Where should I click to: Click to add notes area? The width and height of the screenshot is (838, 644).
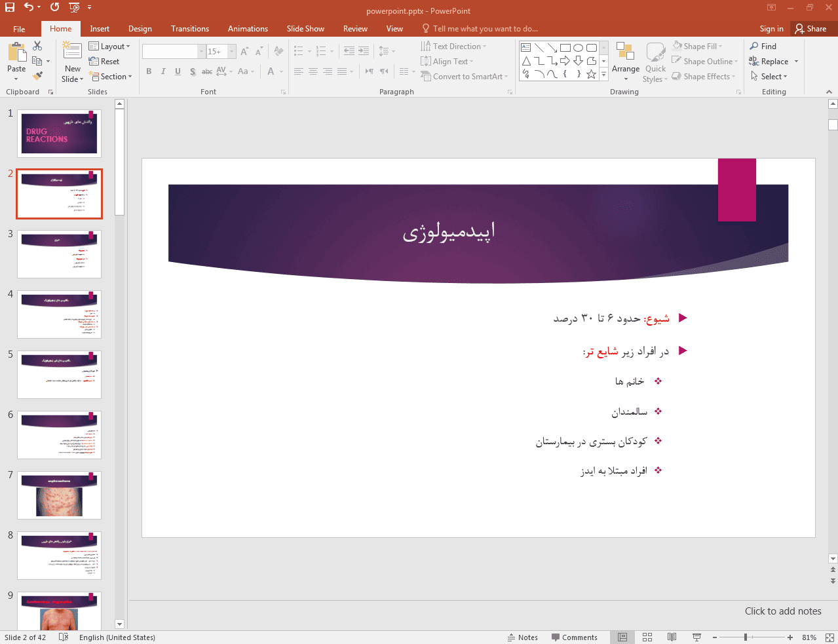[783, 611]
